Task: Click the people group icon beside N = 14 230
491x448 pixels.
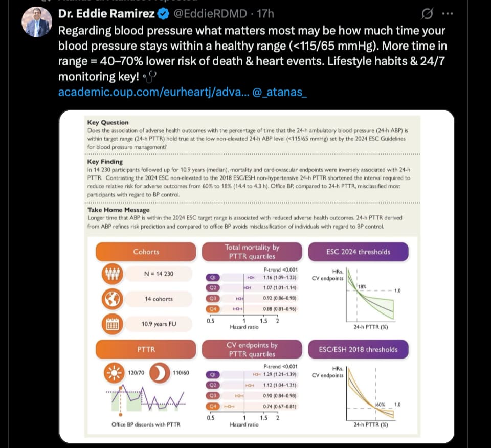Action: pyautogui.click(x=113, y=274)
